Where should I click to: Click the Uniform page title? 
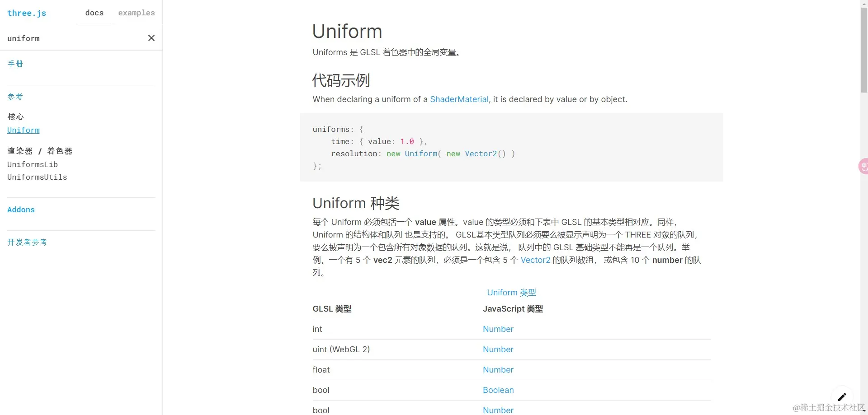pos(347,31)
